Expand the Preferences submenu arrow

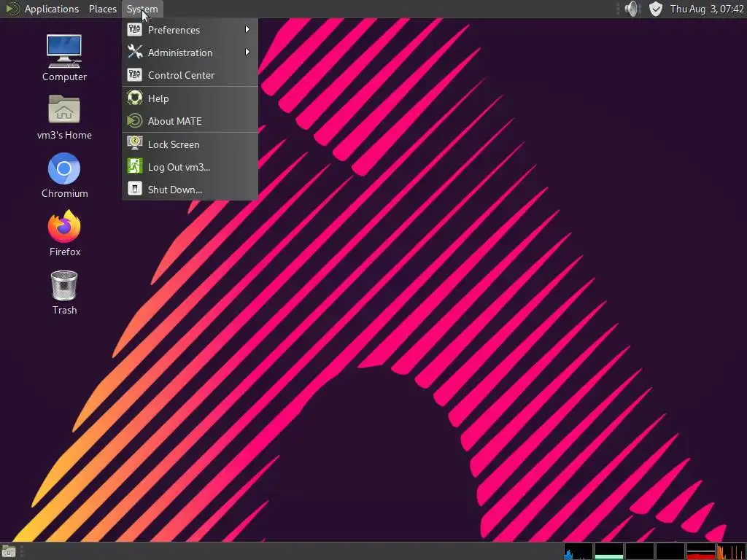[x=247, y=29]
